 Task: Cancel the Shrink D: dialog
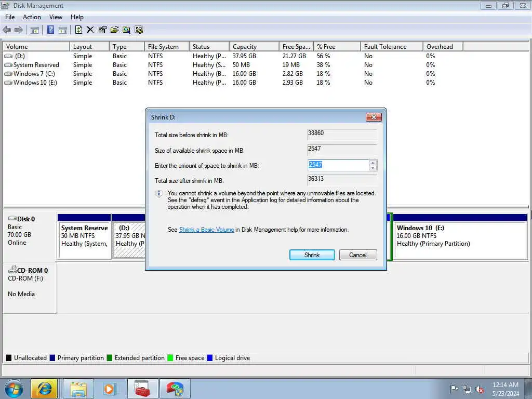tap(358, 255)
